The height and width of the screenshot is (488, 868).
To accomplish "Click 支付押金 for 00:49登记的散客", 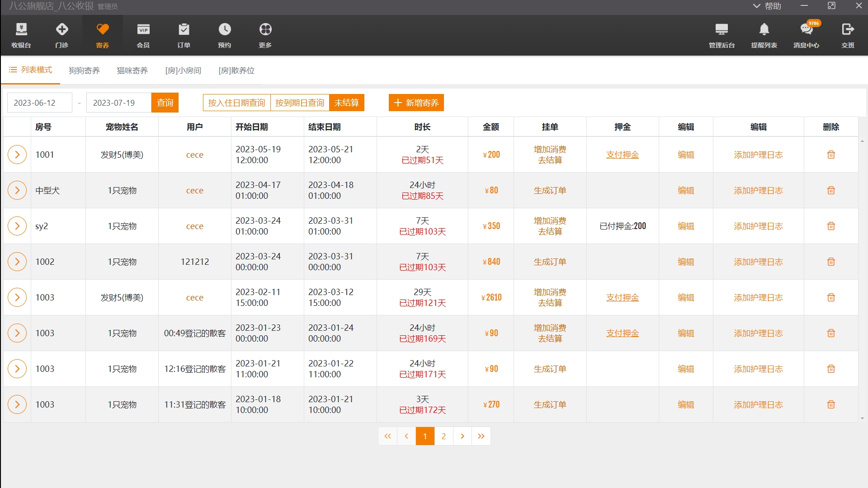I will click(x=623, y=333).
